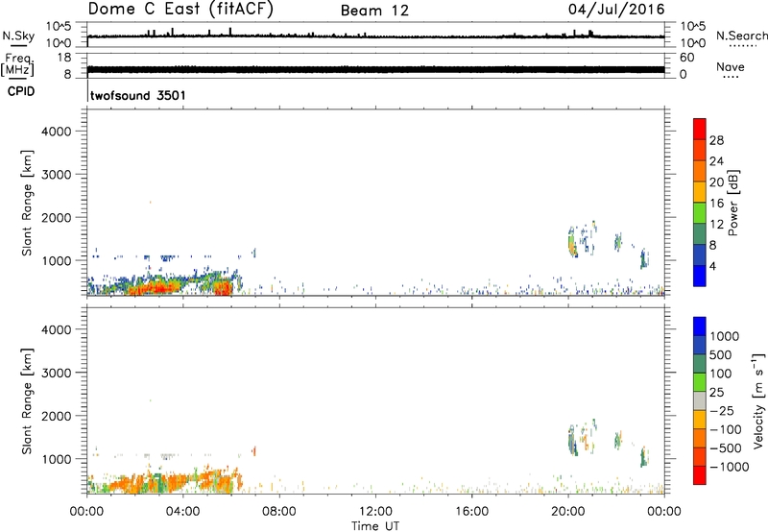768x532 pixels.
Task: Click the red band of the Power colorbar
Action: pos(700,129)
